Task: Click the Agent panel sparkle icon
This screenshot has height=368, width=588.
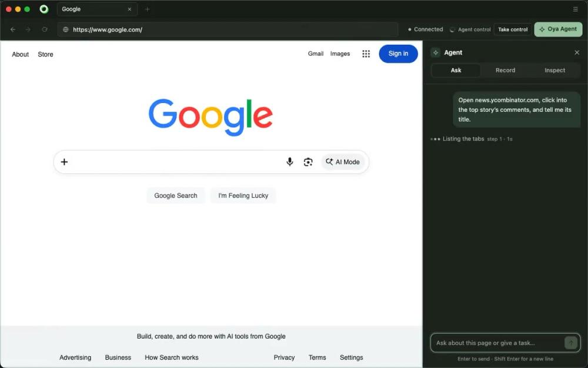Action: [435, 52]
